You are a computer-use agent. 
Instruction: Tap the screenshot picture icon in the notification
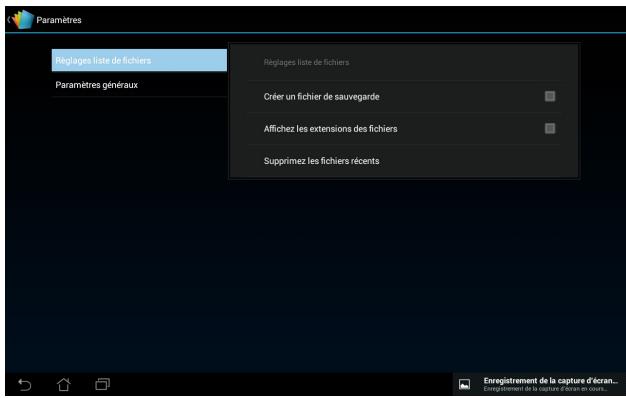point(464,384)
